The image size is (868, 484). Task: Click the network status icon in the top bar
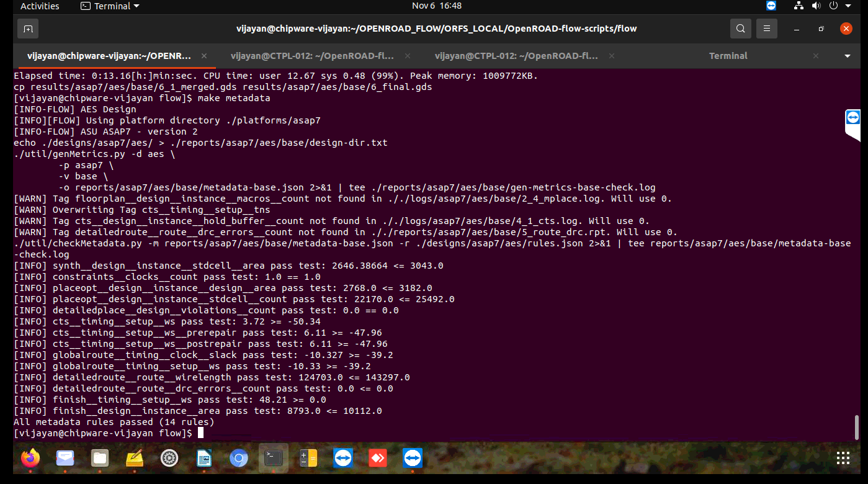pyautogui.click(x=798, y=6)
